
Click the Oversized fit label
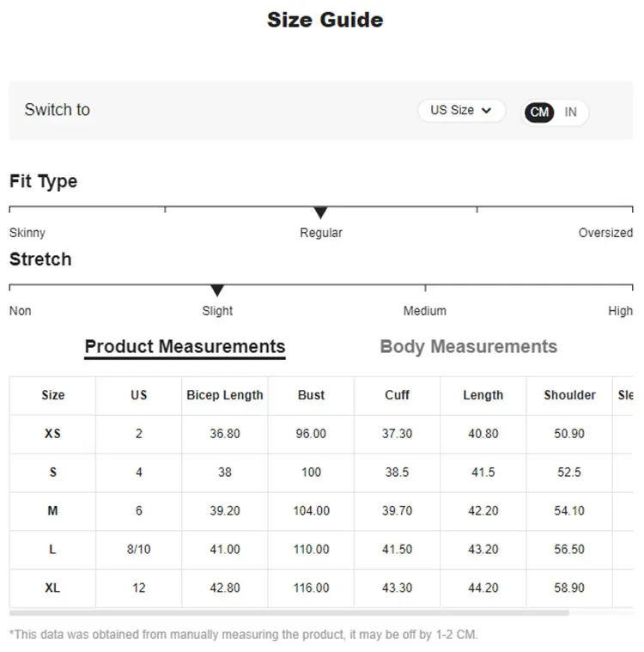coord(605,233)
